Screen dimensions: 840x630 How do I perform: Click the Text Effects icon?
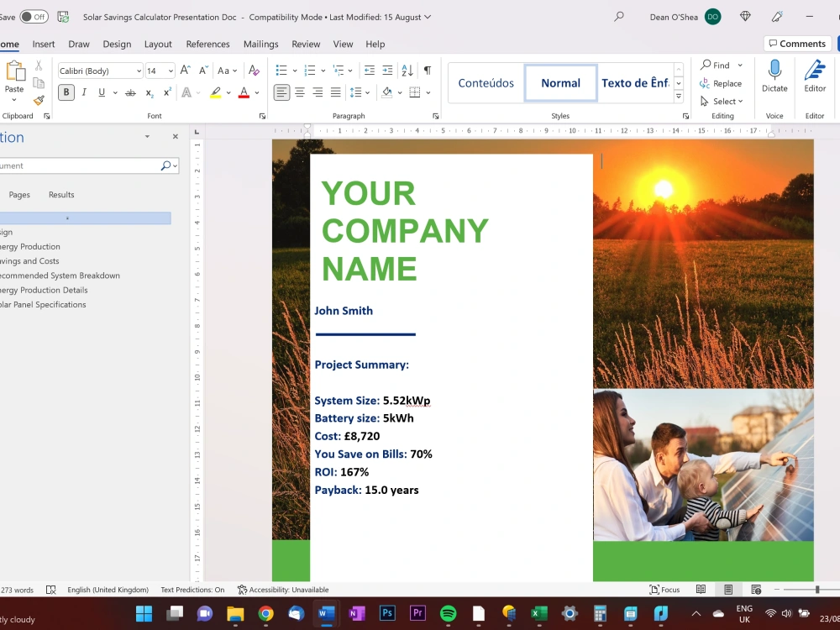click(x=186, y=92)
